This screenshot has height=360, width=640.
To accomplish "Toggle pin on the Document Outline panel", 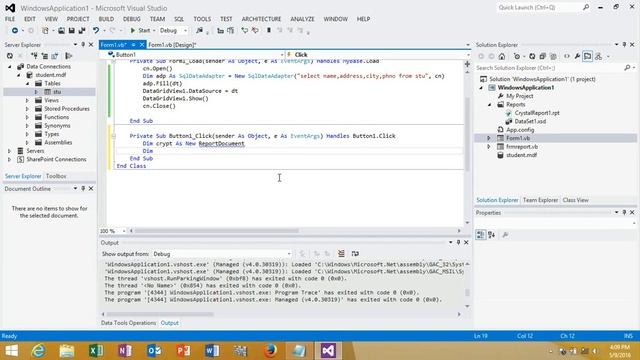I will click(83, 189).
